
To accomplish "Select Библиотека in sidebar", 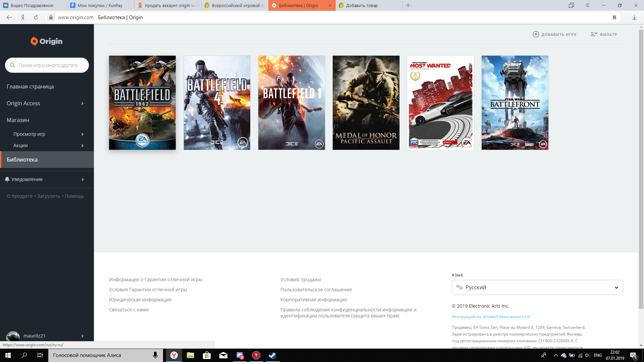I will click(47, 160).
